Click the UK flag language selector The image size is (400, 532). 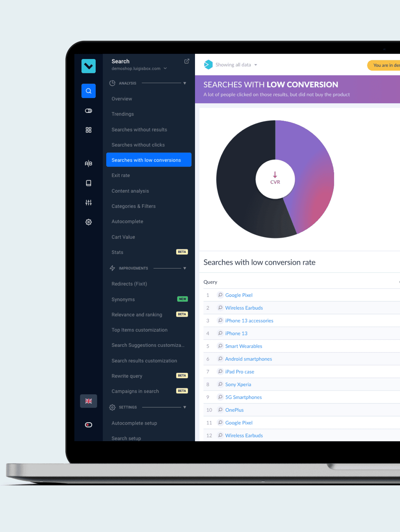point(88,401)
